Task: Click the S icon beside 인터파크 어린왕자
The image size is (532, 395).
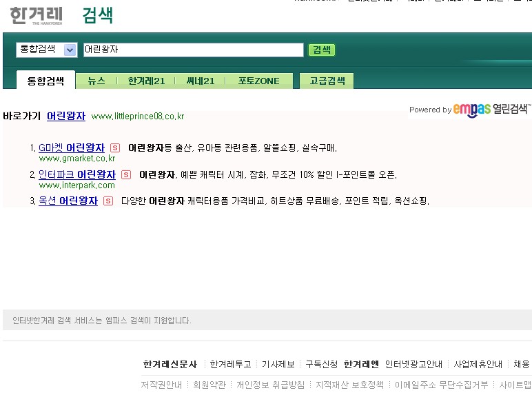Action: [126, 175]
